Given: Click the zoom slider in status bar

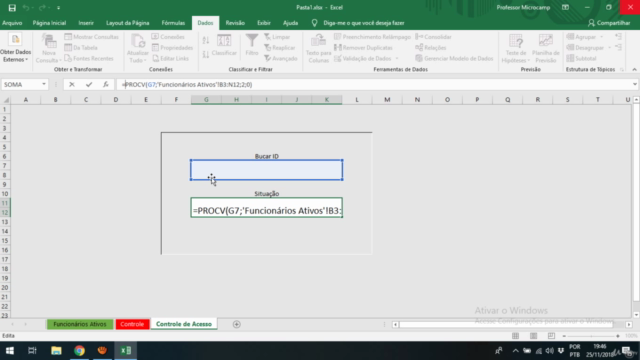Looking at the screenshot, I should [591, 336].
